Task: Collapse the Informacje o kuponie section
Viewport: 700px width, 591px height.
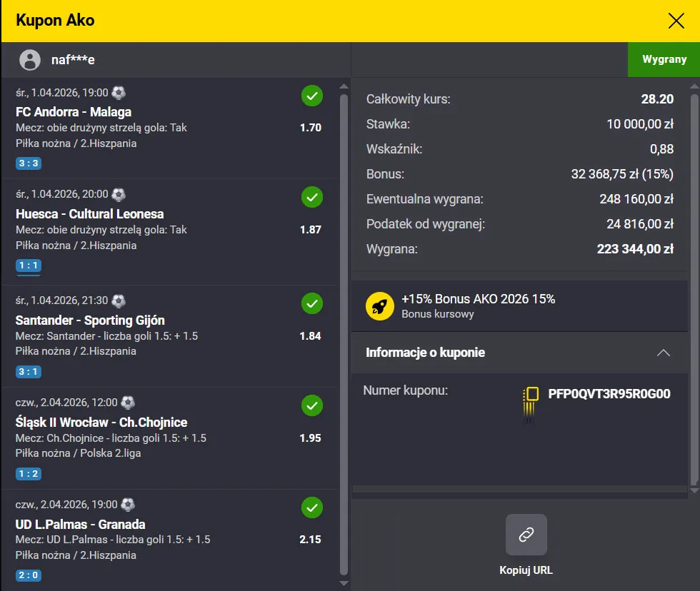Action: [663, 353]
